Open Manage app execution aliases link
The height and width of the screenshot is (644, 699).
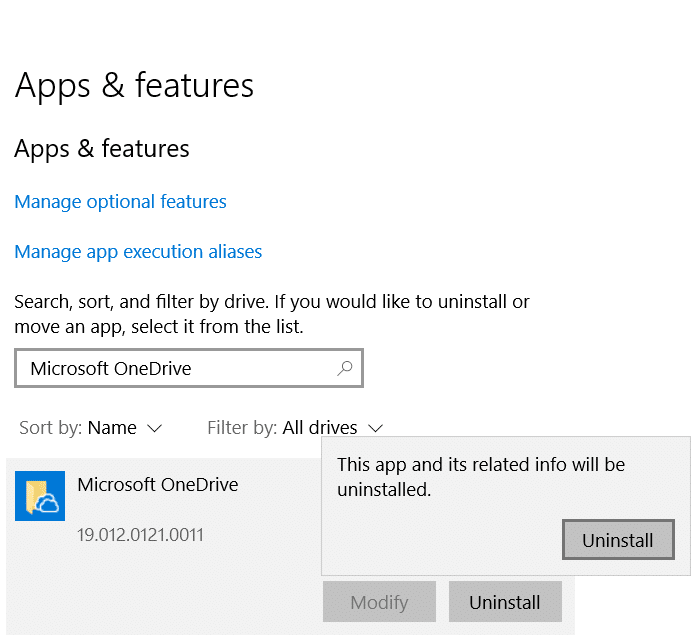coord(138,252)
